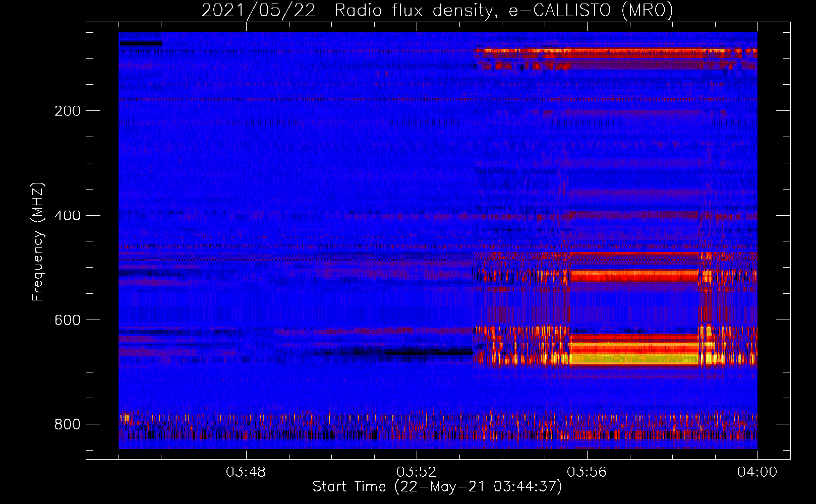Click the '600' frequency axis label
The width and height of the screenshot is (816, 504).
click(68, 321)
